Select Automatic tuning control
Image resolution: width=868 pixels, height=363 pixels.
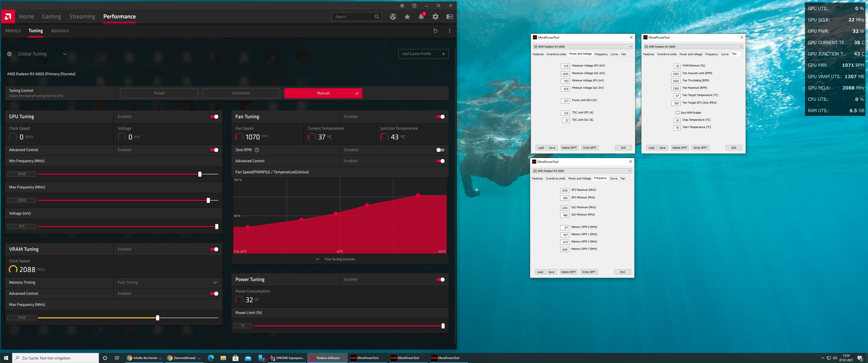tap(241, 93)
